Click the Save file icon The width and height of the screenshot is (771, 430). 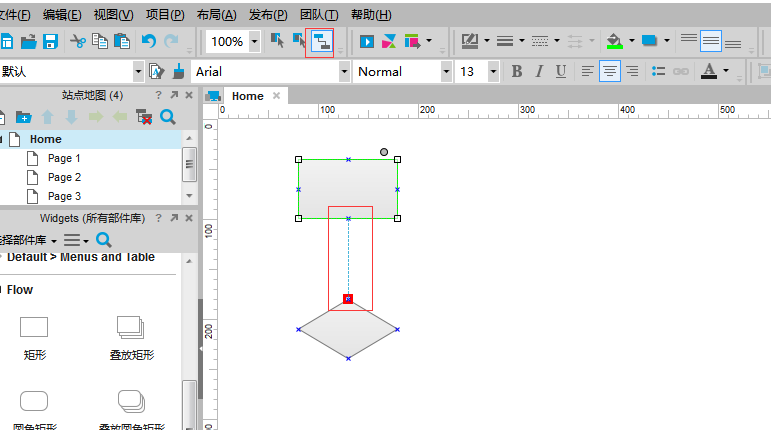pyautogui.click(x=50, y=41)
